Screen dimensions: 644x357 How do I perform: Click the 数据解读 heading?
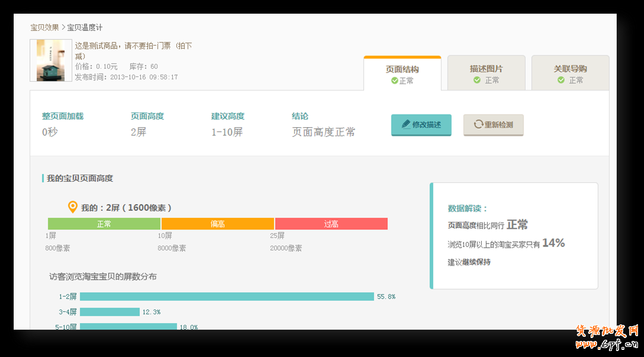pos(467,208)
